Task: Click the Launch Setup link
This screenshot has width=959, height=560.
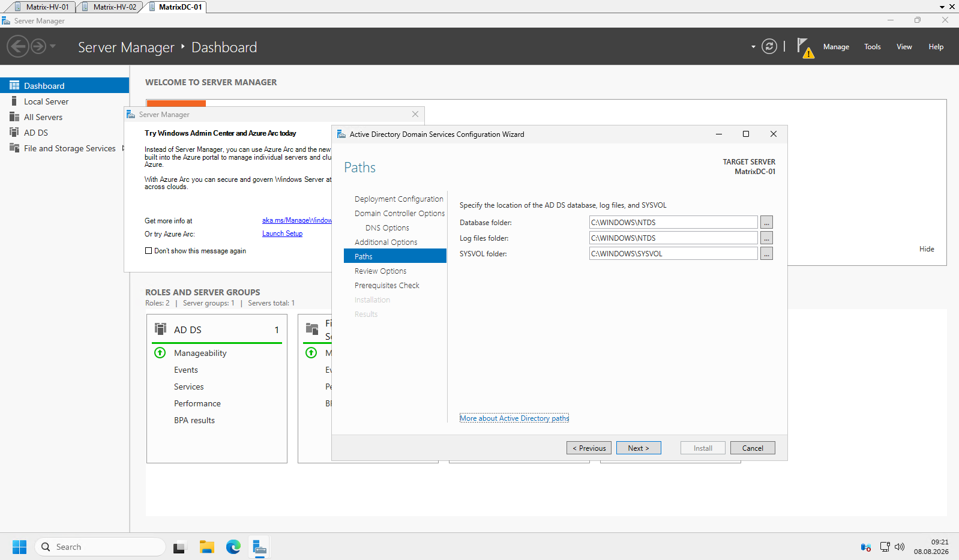Action: [x=282, y=233]
